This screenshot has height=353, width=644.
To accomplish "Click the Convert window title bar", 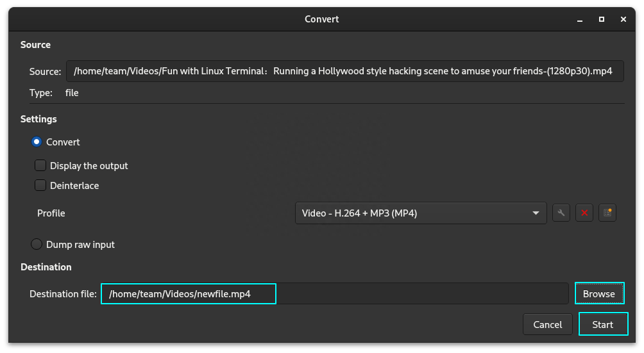I will pyautogui.click(x=321, y=19).
